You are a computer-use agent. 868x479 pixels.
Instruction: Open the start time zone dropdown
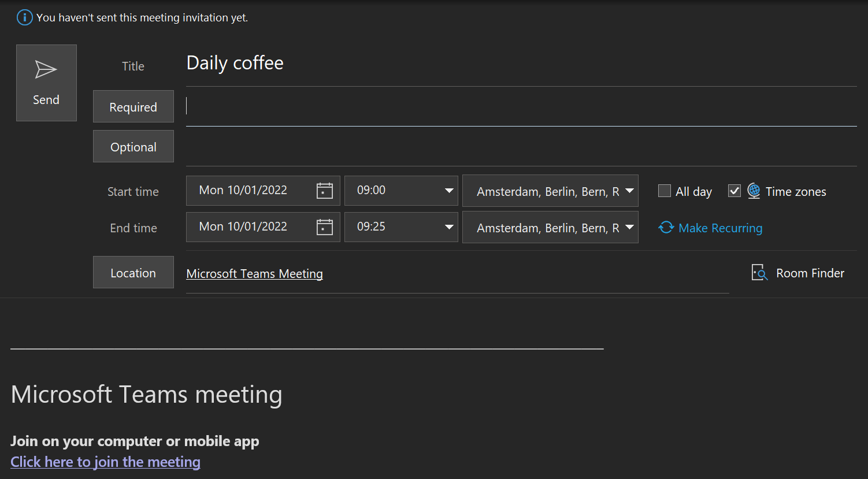tap(629, 191)
